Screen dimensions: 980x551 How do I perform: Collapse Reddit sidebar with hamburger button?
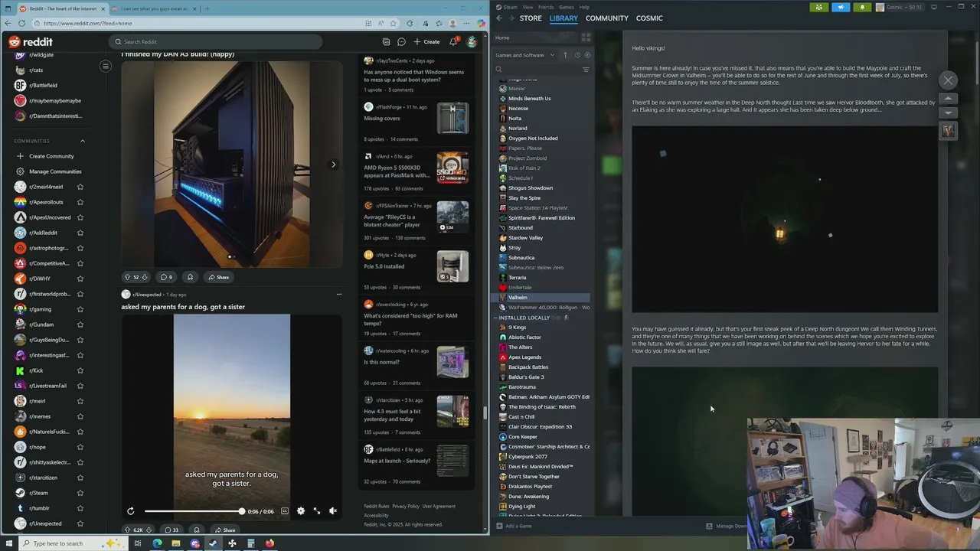point(106,66)
